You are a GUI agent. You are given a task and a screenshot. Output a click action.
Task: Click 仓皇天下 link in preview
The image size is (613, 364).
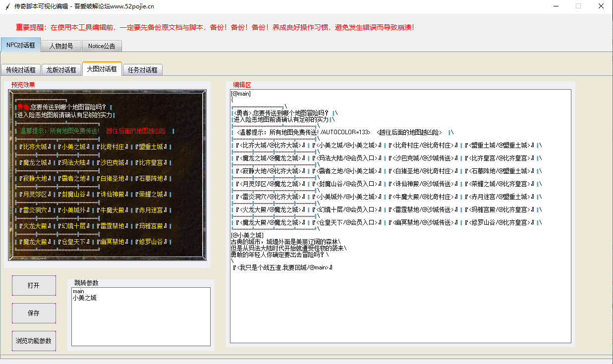click(74, 242)
